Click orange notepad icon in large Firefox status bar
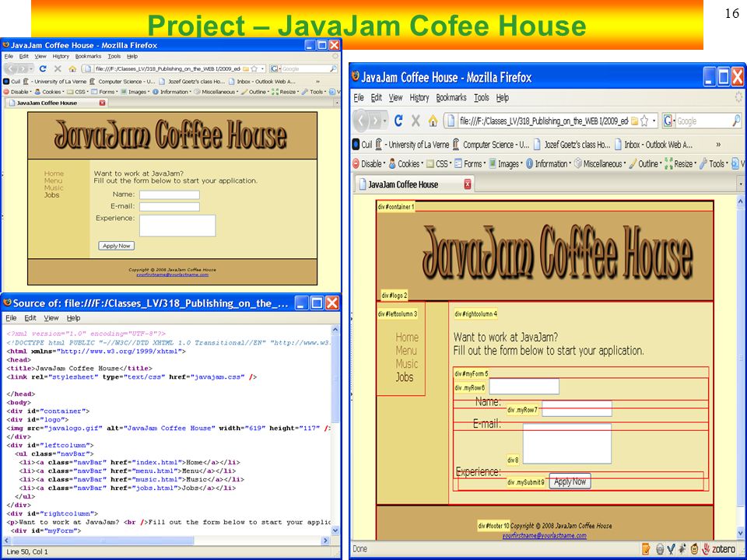The height and width of the screenshot is (560, 747). point(646,549)
